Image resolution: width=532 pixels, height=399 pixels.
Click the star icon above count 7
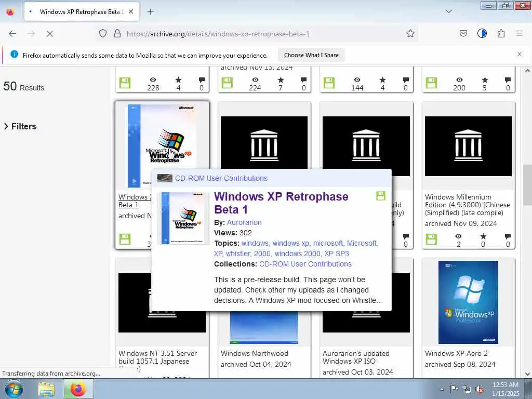coord(281,79)
